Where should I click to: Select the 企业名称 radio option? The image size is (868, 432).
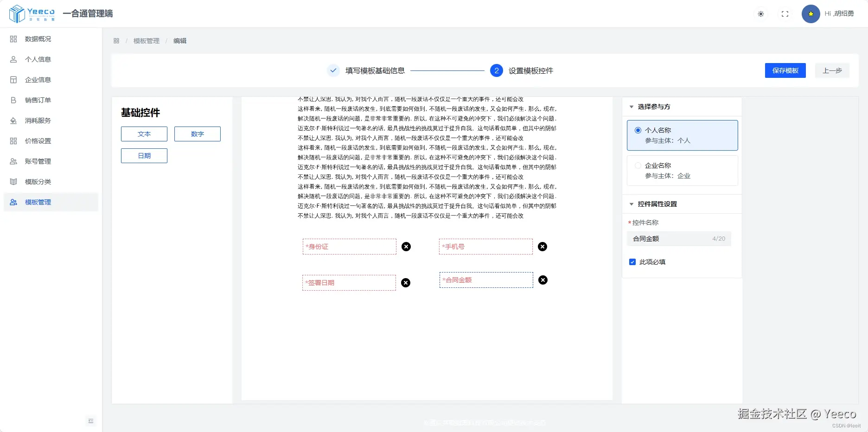(x=638, y=165)
